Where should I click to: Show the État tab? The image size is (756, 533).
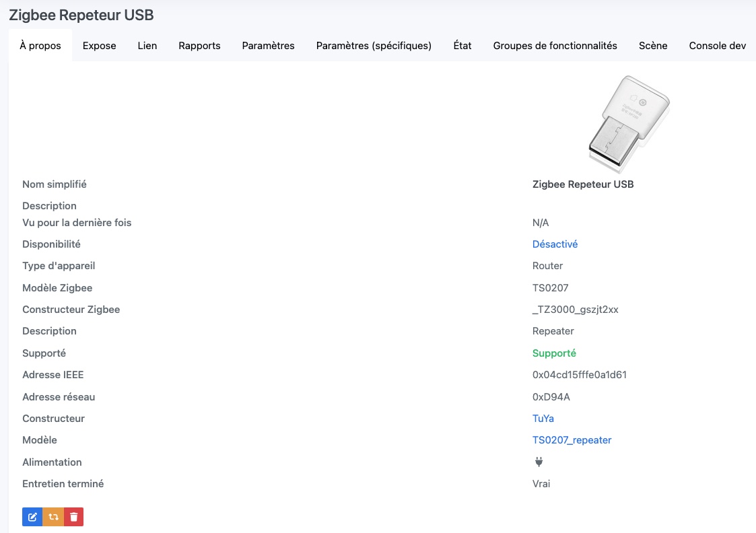[462, 46]
